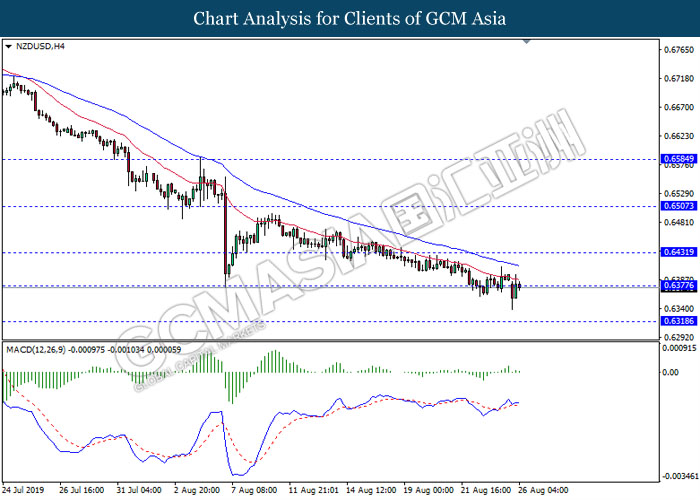Click the 11 Aug 21:01 time label
700x500 pixels.
[x=312, y=490]
